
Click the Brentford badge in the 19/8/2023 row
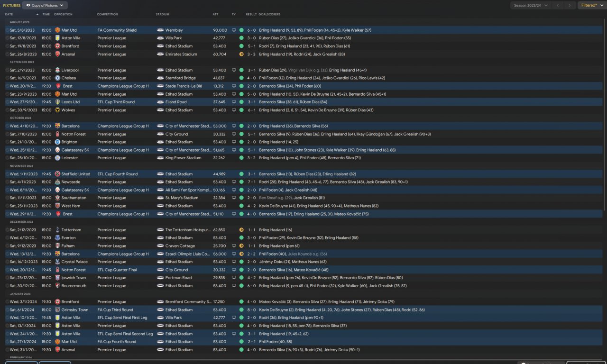point(57,46)
